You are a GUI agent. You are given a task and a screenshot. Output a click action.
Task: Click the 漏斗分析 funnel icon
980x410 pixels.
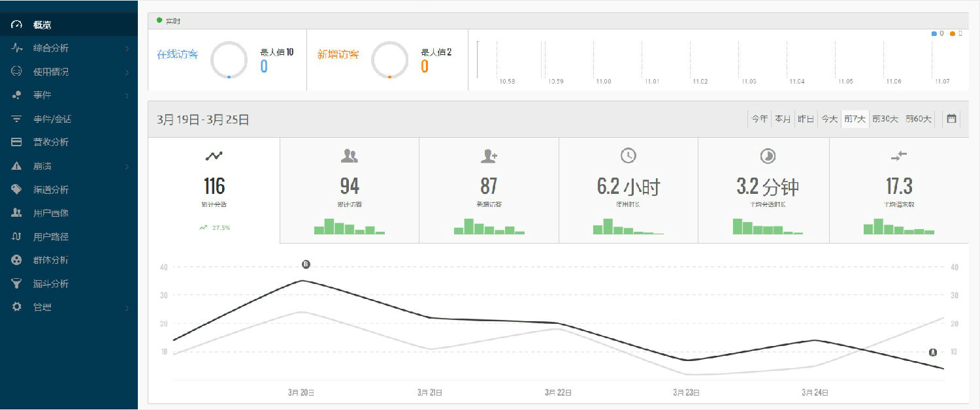[17, 284]
